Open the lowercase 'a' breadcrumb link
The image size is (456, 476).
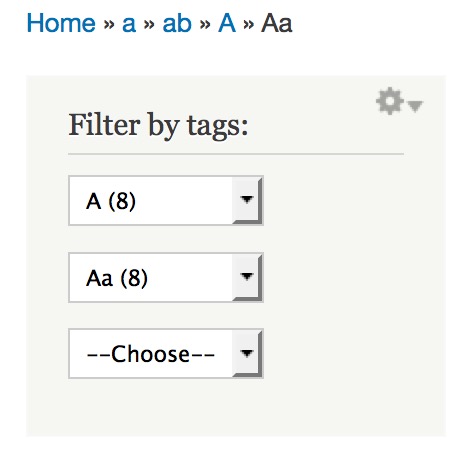129,24
